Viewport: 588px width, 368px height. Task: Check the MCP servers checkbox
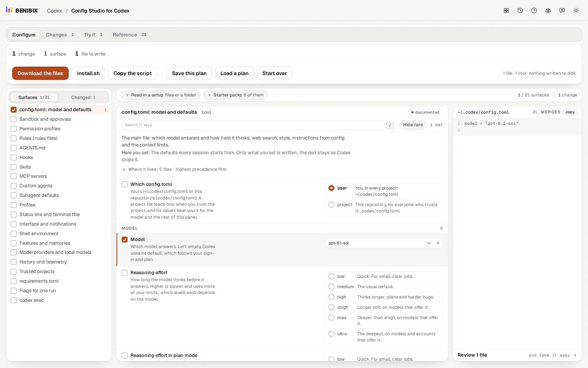(x=14, y=176)
